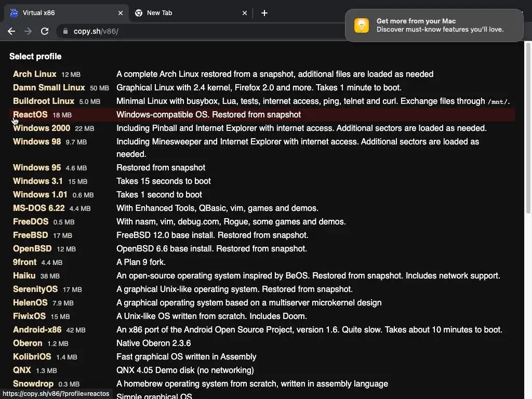Open the Windows 2000 profile
The width and height of the screenshot is (532, 399).
(x=42, y=128)
